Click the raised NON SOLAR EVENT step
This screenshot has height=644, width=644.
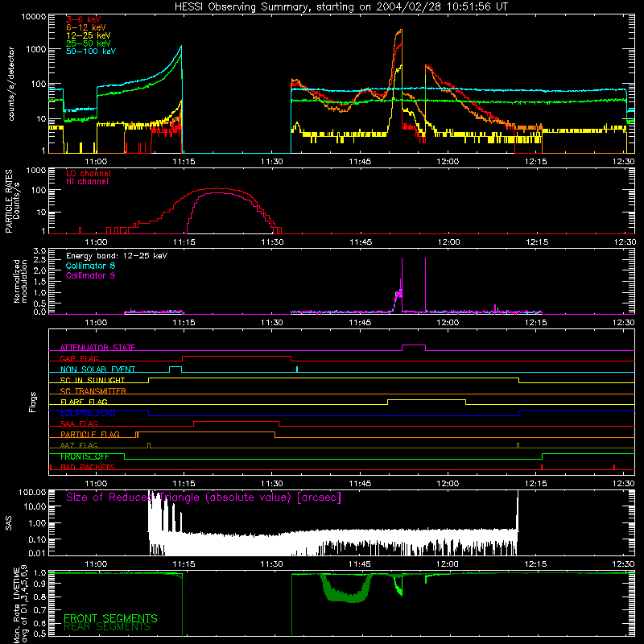[175, 367]
